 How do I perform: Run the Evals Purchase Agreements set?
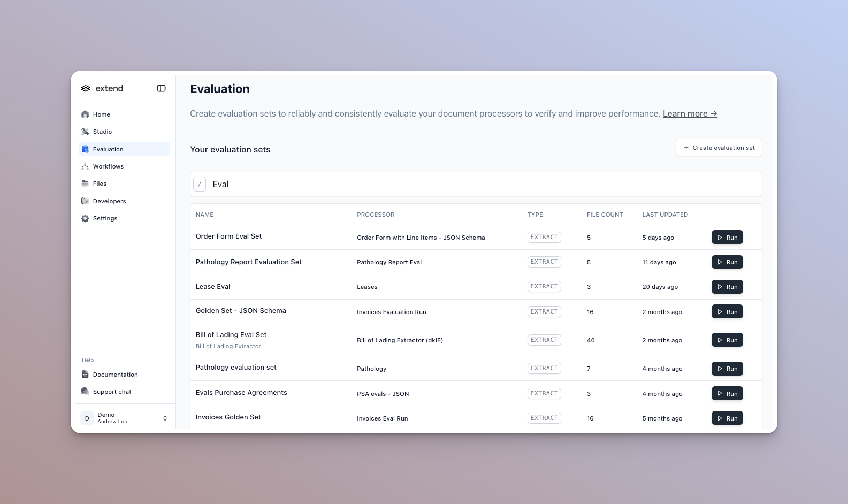[x=727, y=394]
